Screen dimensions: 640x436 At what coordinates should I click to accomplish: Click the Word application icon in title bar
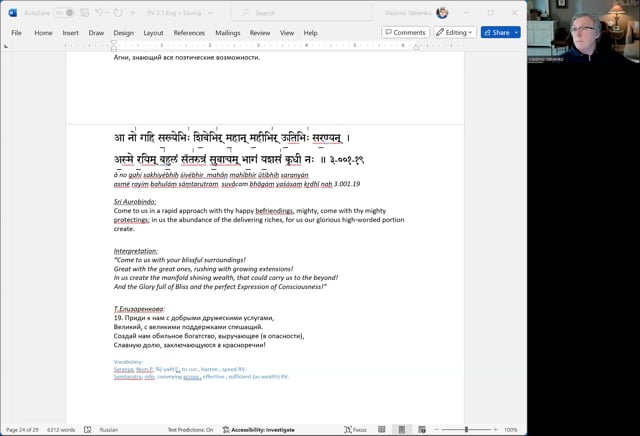pyautogui.click(x=13, y=13)
